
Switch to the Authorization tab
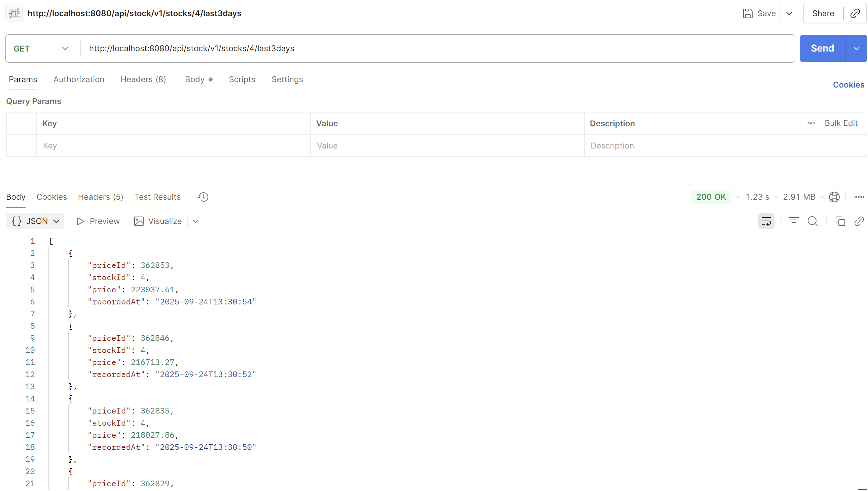[x=79, y=79]
